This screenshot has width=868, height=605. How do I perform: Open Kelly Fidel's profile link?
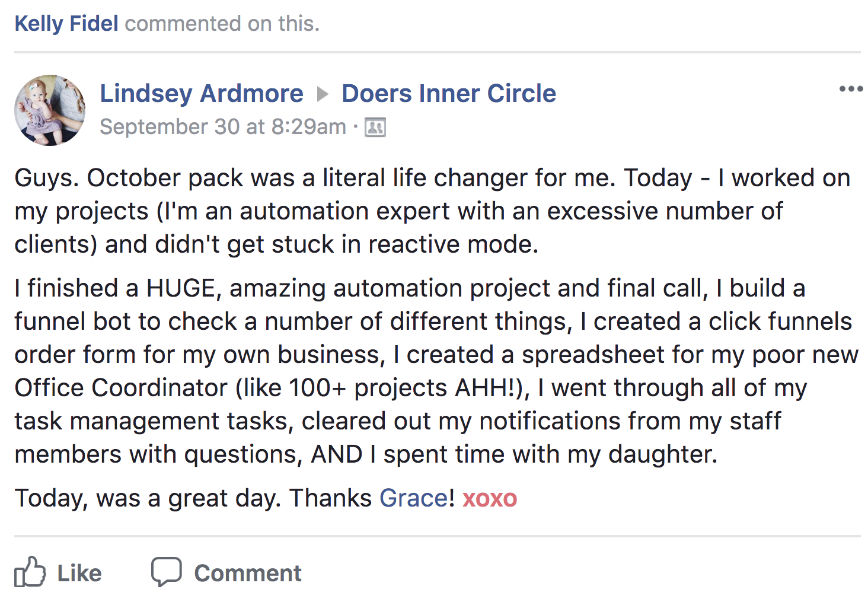pyautogui.click(x=66, y=24)
